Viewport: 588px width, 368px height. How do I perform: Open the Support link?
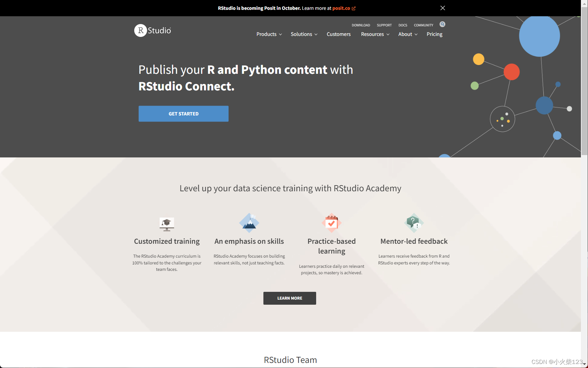[384, 25]
